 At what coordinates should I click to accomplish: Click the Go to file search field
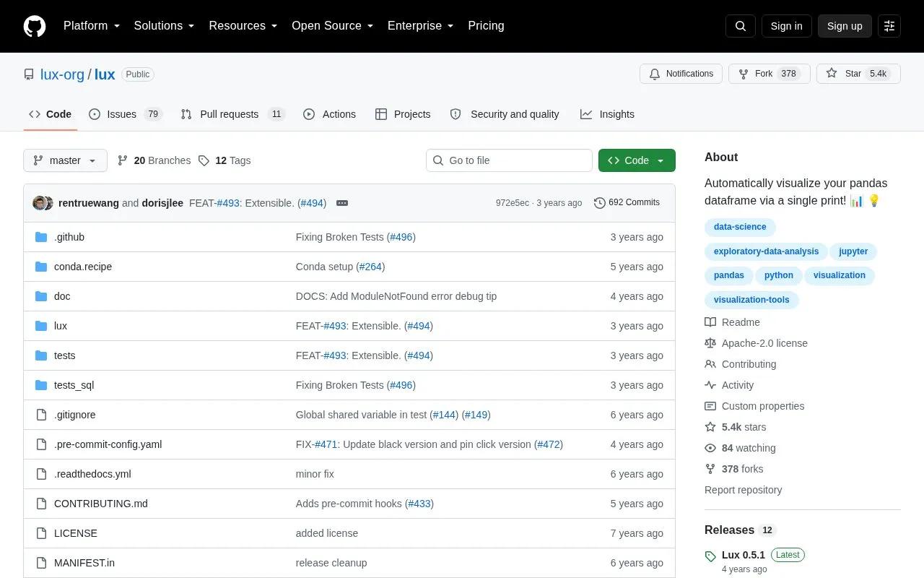[509, 160]
